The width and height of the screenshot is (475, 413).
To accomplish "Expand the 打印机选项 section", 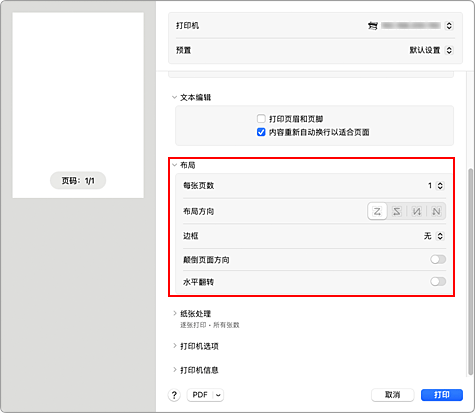I will coord(174,346).
